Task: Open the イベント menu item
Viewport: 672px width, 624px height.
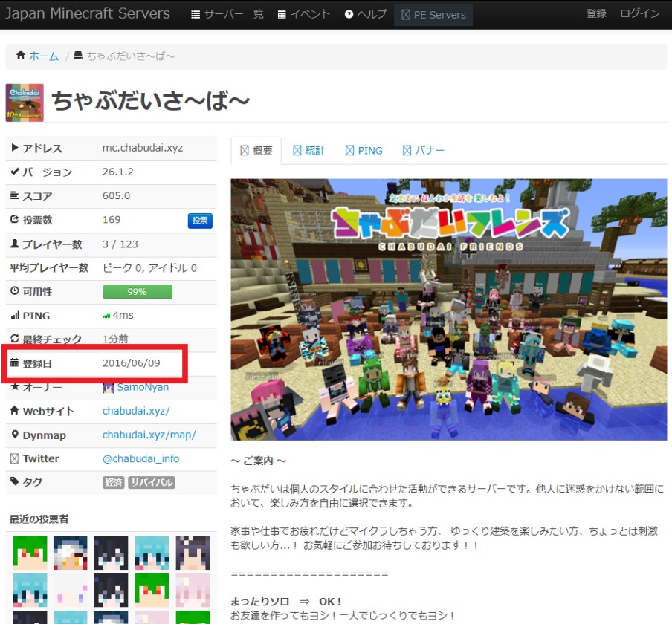Action: point(304,14)
